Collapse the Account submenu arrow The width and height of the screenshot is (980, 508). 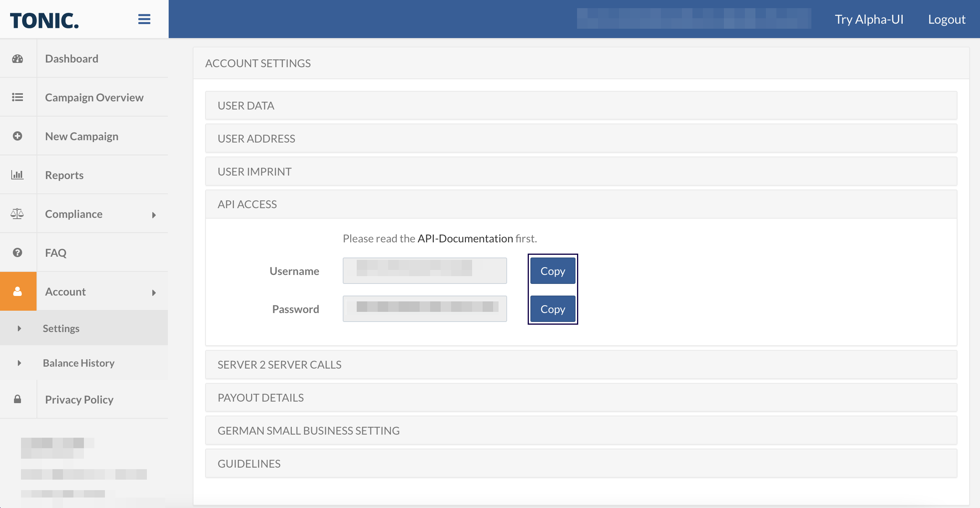click(154, 292)
